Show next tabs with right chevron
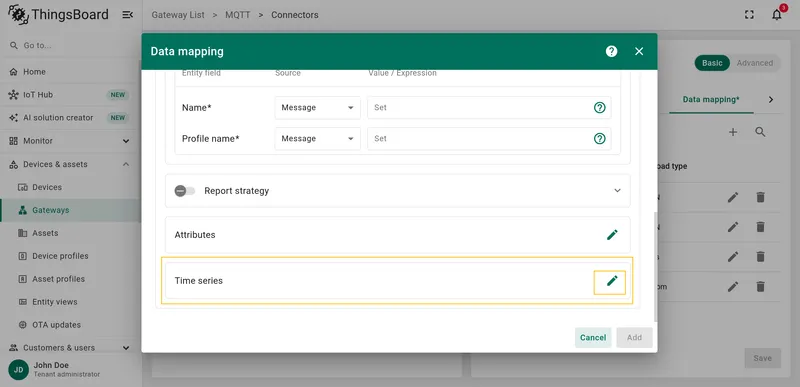Screen dimensions: 800x387 click(771, 99)
